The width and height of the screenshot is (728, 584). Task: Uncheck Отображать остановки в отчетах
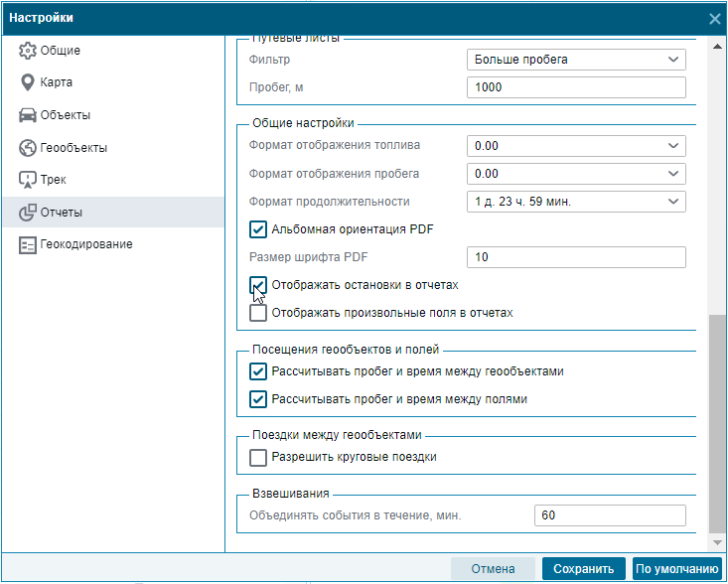point(258,285)
